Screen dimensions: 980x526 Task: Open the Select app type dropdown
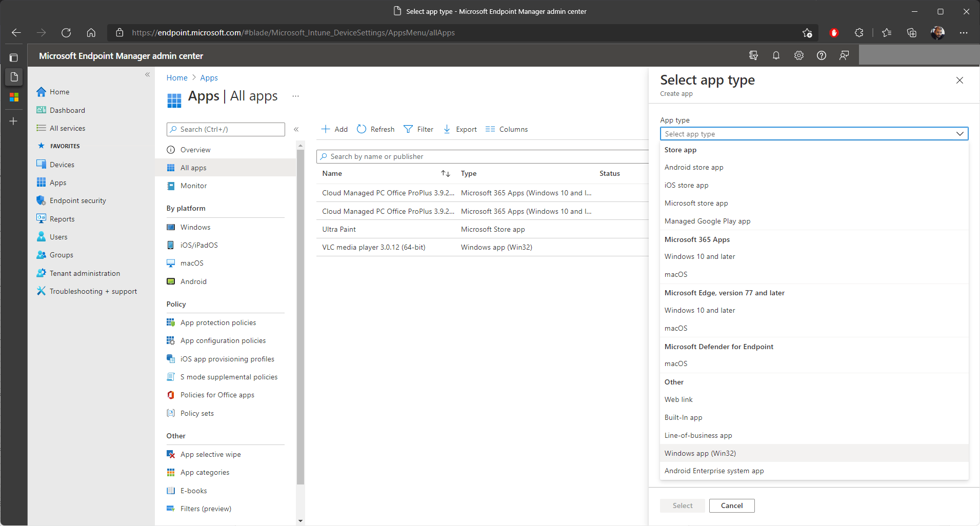[x=814, y=134]
